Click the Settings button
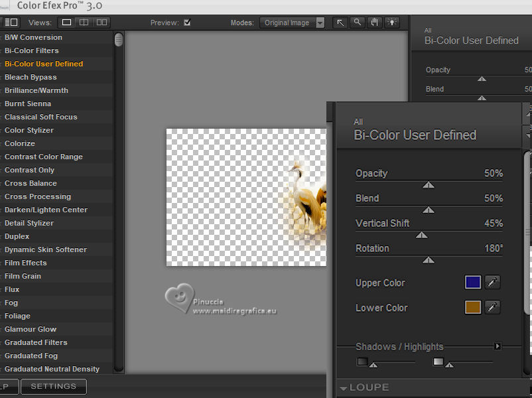 [x=53, y=386]
